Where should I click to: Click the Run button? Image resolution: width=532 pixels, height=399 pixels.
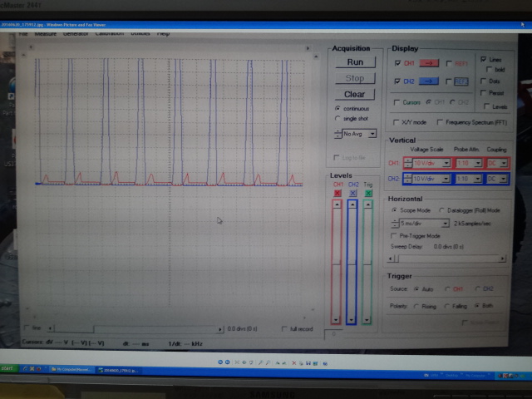tap(355, 62)
